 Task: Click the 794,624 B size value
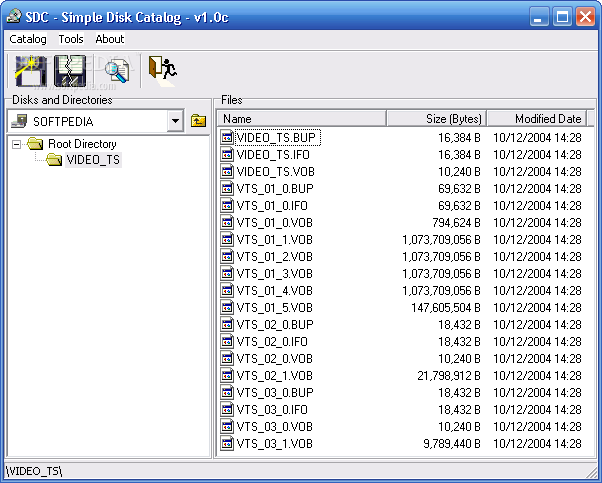(x=456, y=222)
